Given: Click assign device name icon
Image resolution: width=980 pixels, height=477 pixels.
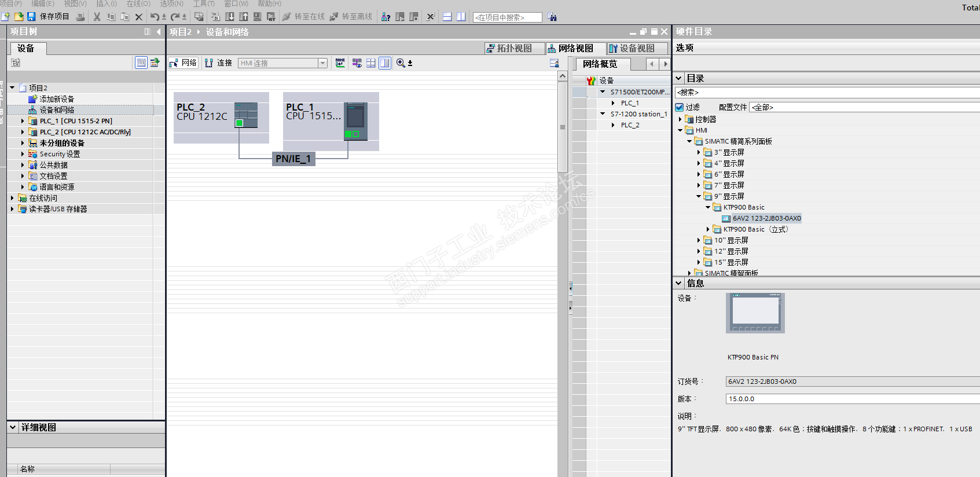Looking at the screenshot, I should tap(340, 63).
